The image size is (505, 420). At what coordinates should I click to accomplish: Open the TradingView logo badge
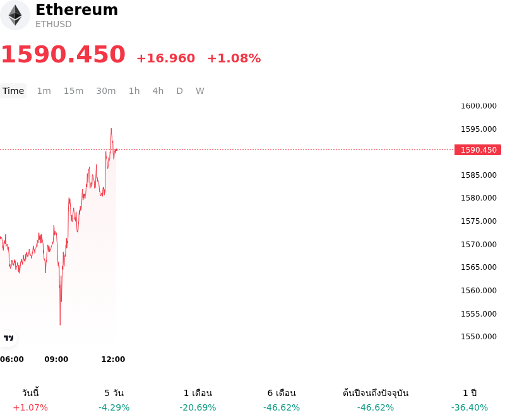(x=8, y=338)
